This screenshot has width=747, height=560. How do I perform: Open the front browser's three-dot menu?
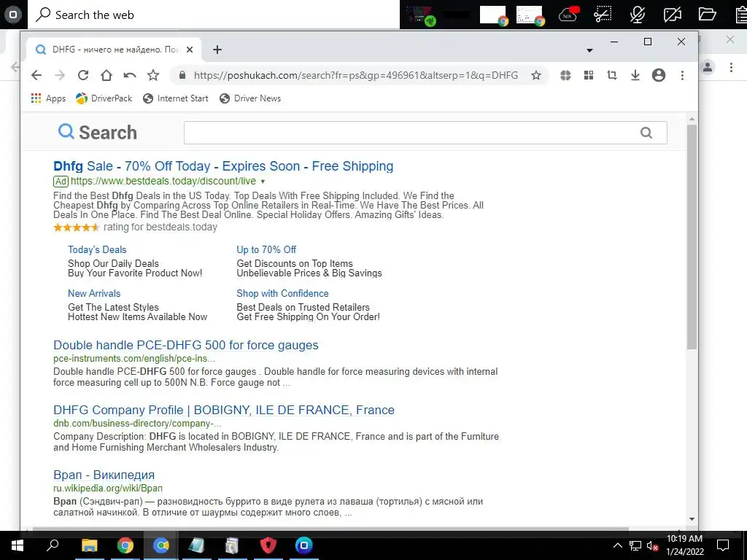(682, 75)
